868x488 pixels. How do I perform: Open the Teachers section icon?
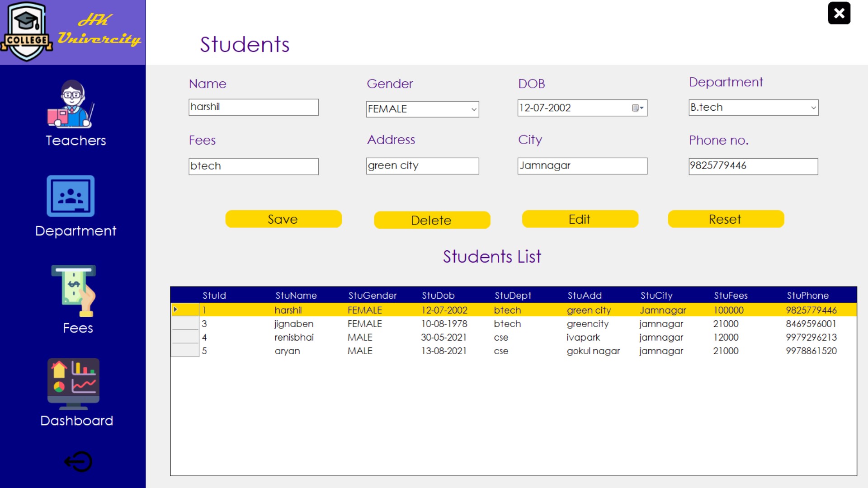71,104
